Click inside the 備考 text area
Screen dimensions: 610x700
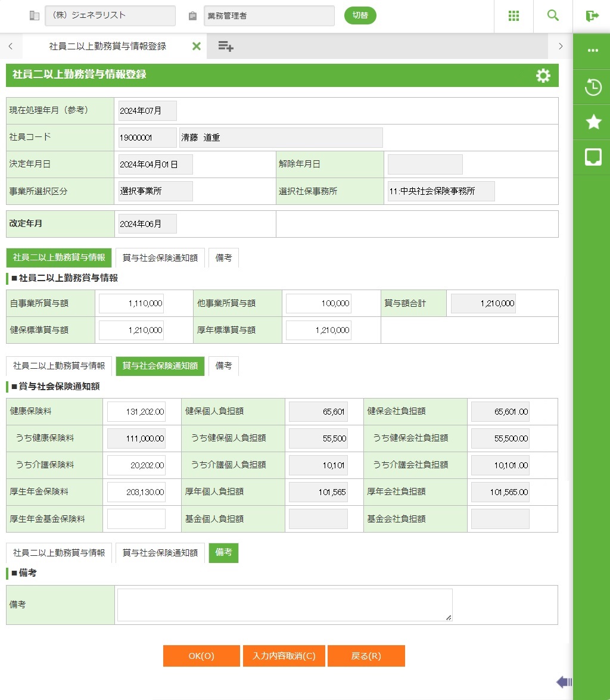pos(284,605)
